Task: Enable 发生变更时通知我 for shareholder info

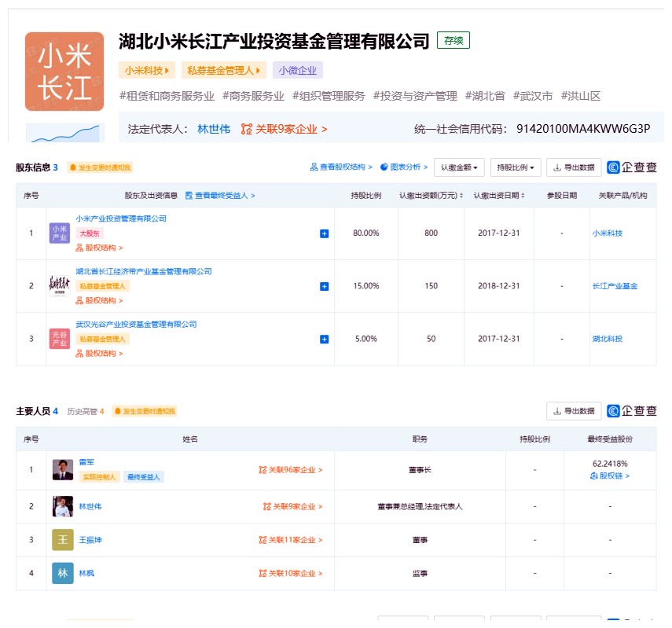Action: [x=101, y=167]
